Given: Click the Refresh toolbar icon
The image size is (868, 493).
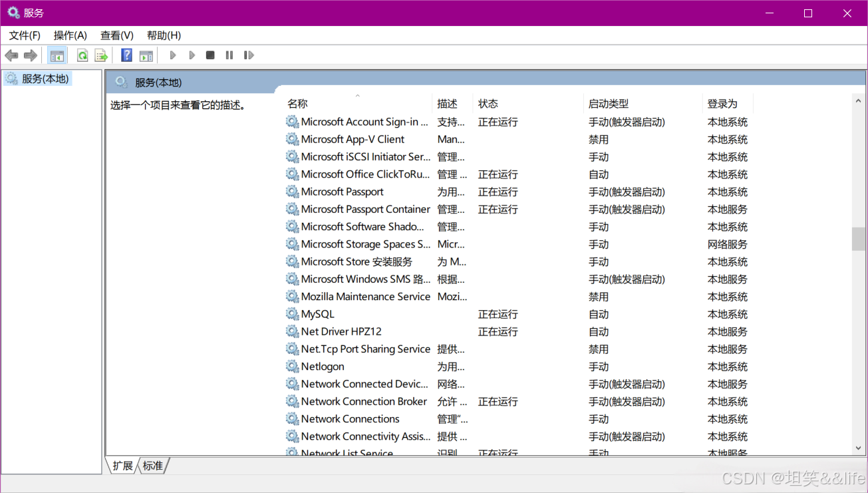Looking at the screenshot, I should coord(82,55).
